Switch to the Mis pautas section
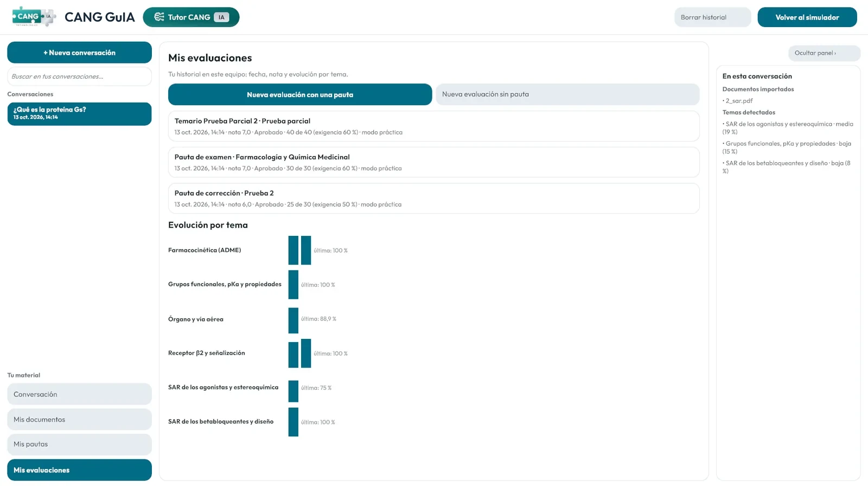 pyautogui.click(x=79, y=444)
